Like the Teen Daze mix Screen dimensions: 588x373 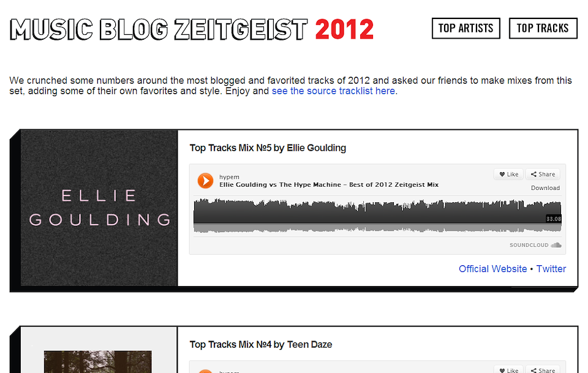[x=508, y=369]
